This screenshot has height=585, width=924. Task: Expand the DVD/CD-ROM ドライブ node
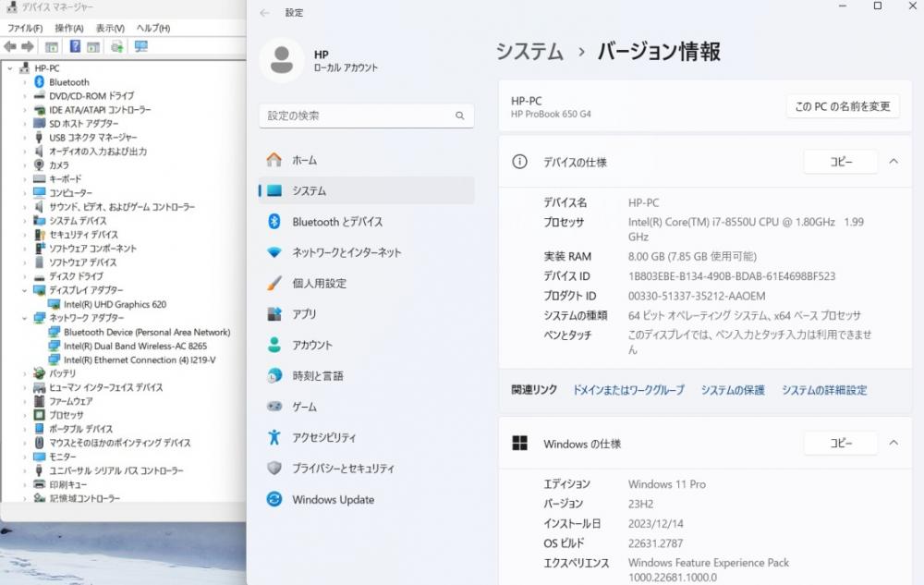tap(25, 96)
